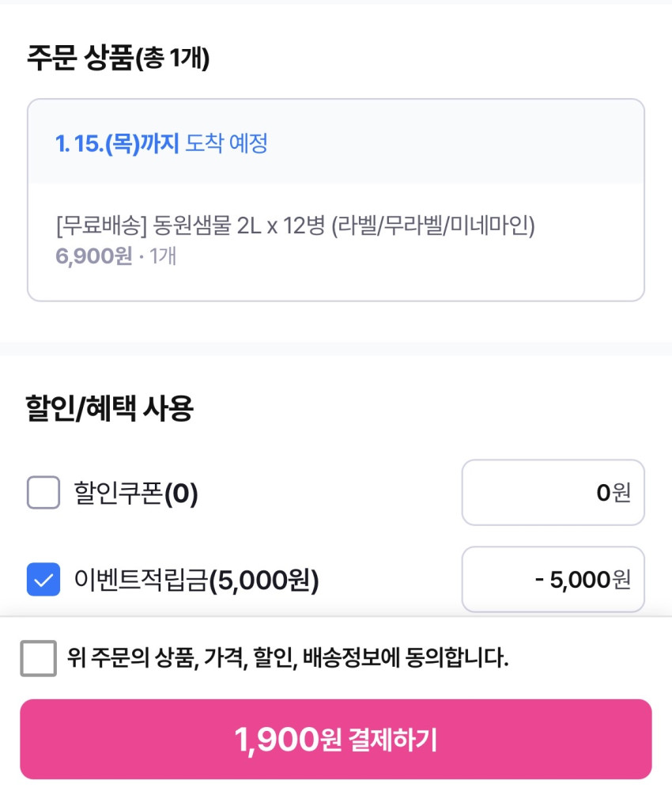
Task: Click the bold 1. 15.(목)까지 arrival date
Action: [117, 143]
